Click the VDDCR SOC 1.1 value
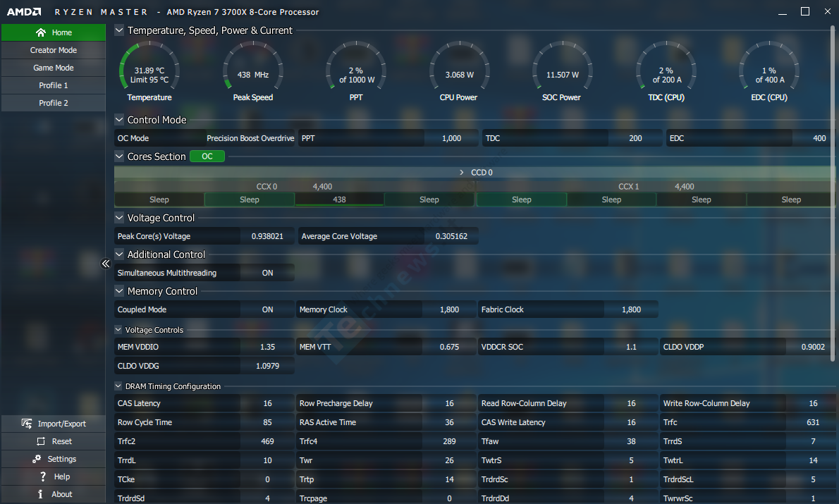The height and width of the screenshot is (504, 839). click(632, 348)
